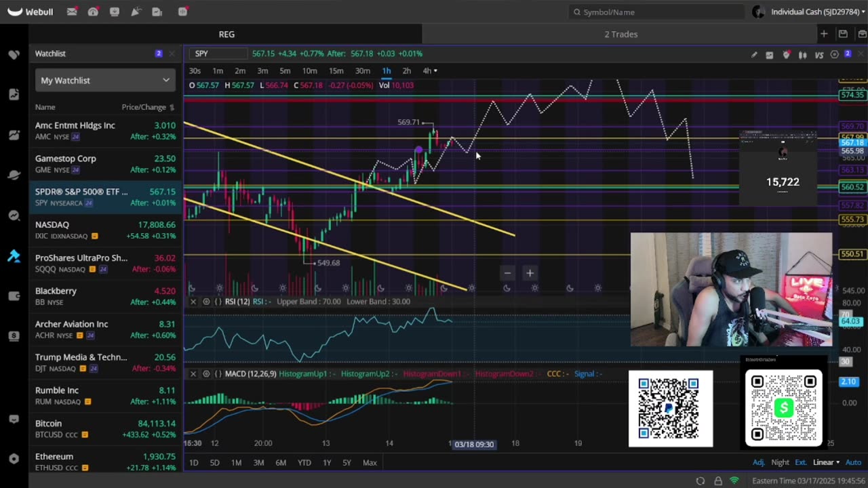Open MACD indicator settings braces icon
Viewport: 868px width, 488px height.
tap(218, 374)
